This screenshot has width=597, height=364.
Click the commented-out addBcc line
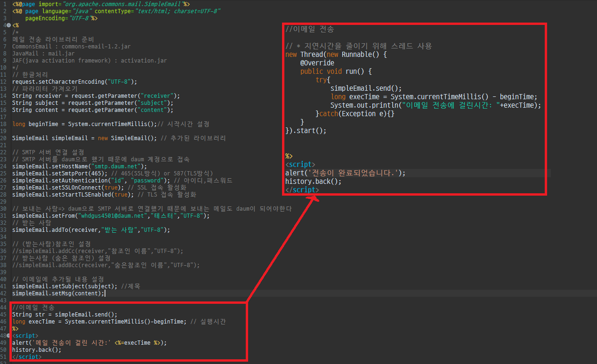coord(106,265)
